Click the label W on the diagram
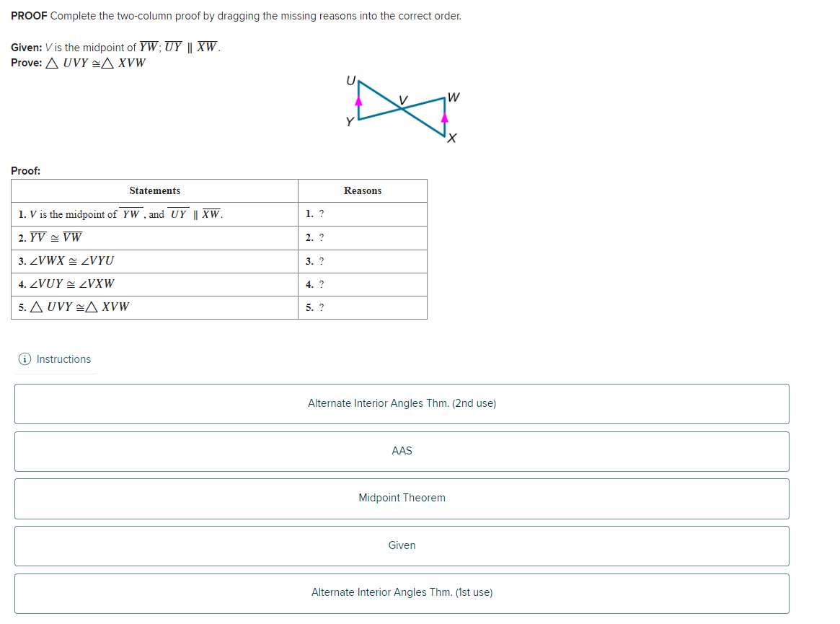Viewport: 840px width, 624px height. click(452, 95)
